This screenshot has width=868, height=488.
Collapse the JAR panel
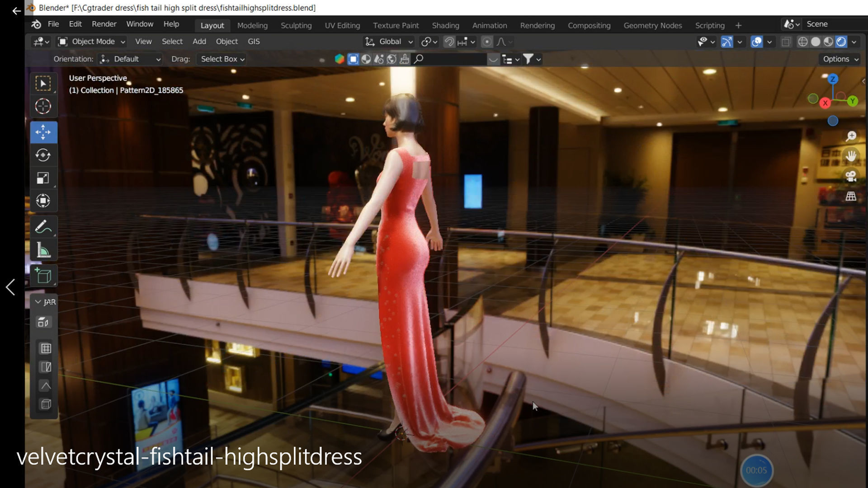(38, 302)
